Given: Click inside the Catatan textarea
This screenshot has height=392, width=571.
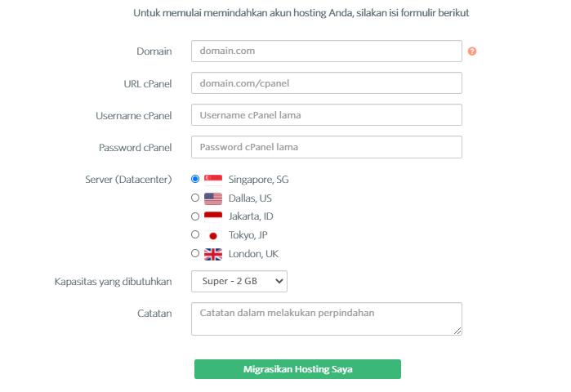Looking at the screenshot, I should pyautogui.click(x=327, y=318).
